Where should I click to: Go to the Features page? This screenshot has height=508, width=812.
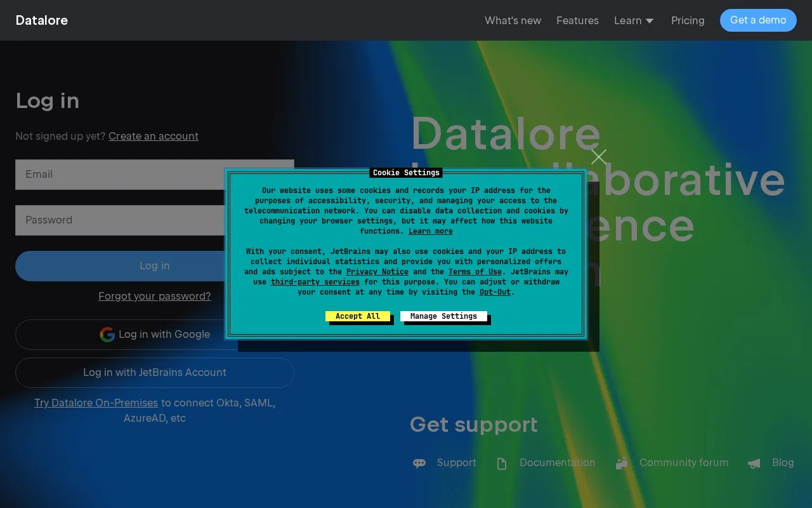577,20
